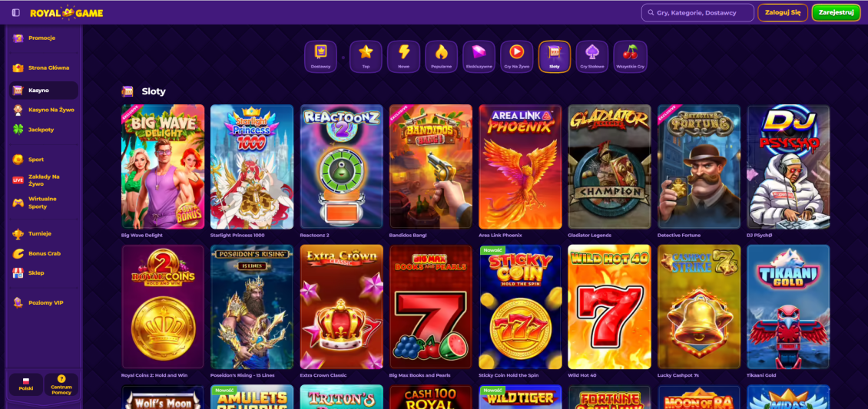Open Promocje in the sidebar
This screenshot has width=868, height=409.
coord(43,38)
